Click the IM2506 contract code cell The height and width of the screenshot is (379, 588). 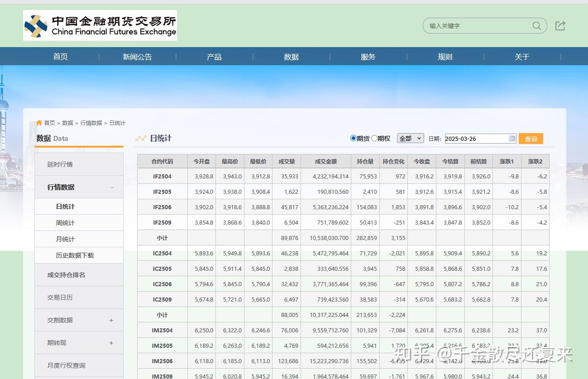pyautogui.click(x=162, y=361)
